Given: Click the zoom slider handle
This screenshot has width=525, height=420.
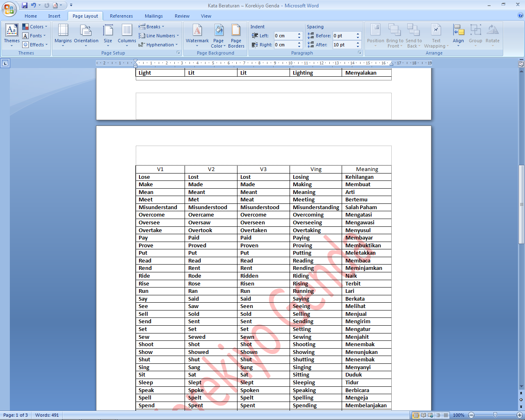Looking at the screenshot, I should pyautogui.click(x=495, y=415).
